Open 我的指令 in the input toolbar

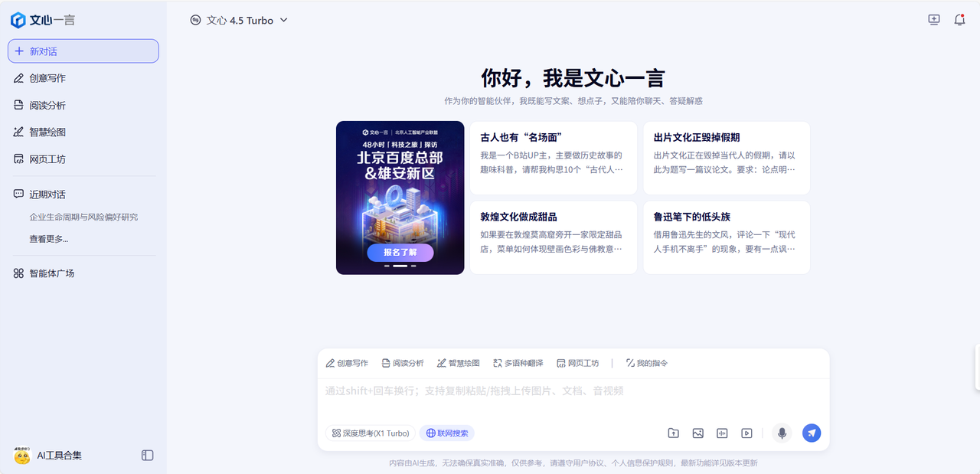647,363
